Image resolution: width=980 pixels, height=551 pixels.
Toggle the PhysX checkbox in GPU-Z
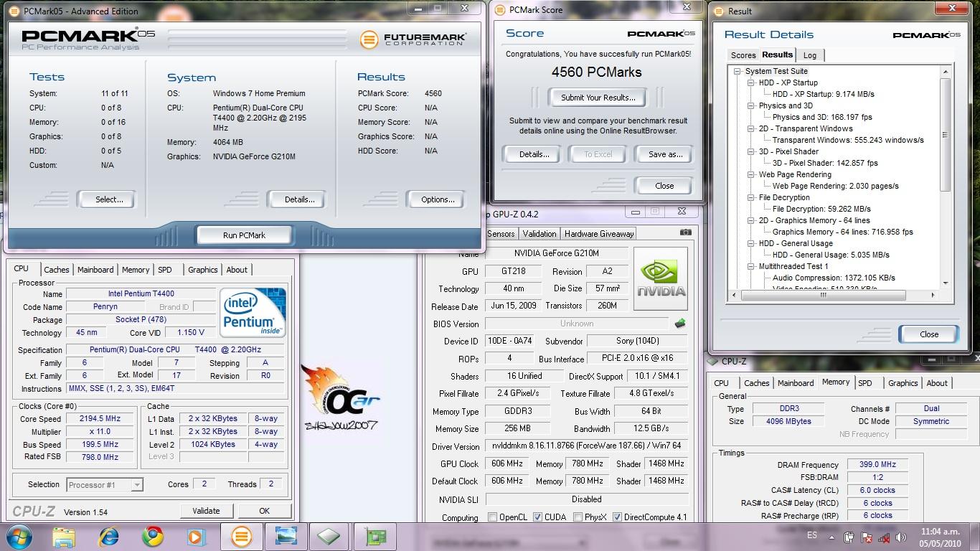pyautogui.click(x=578, y=517)
